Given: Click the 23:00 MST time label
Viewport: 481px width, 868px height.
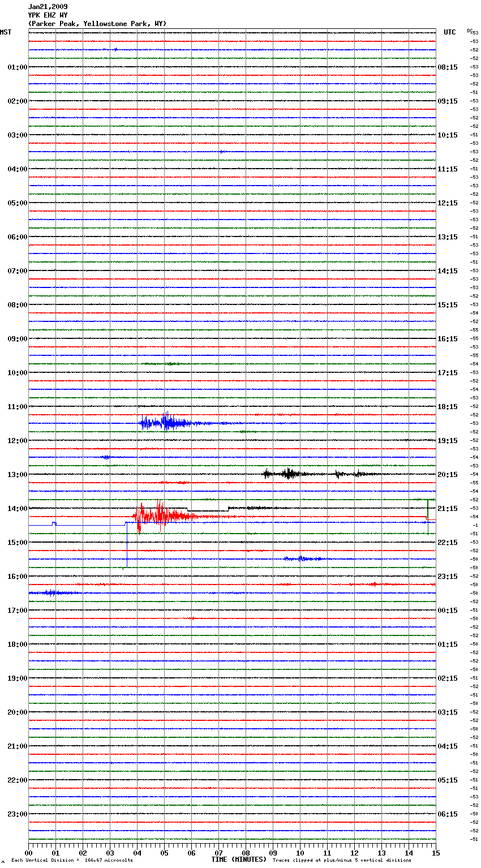Looking at the screenshot, I should click(18, 814).
